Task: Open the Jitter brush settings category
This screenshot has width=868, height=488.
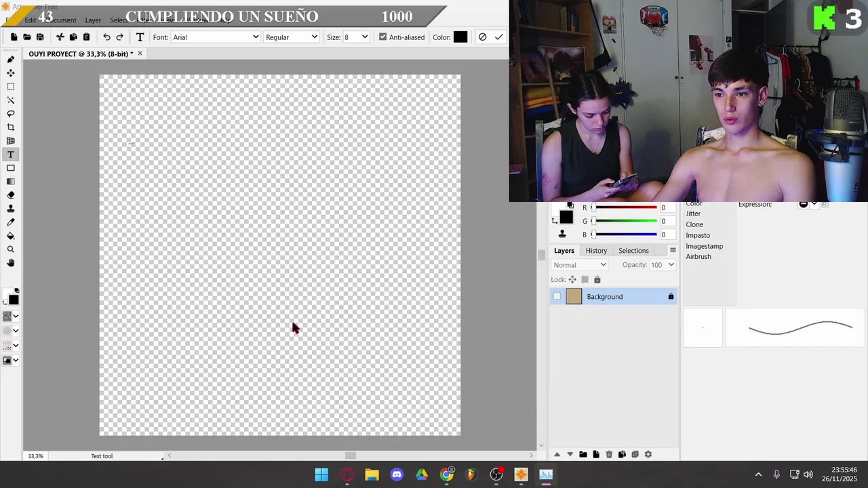Action: coord(693,213)
